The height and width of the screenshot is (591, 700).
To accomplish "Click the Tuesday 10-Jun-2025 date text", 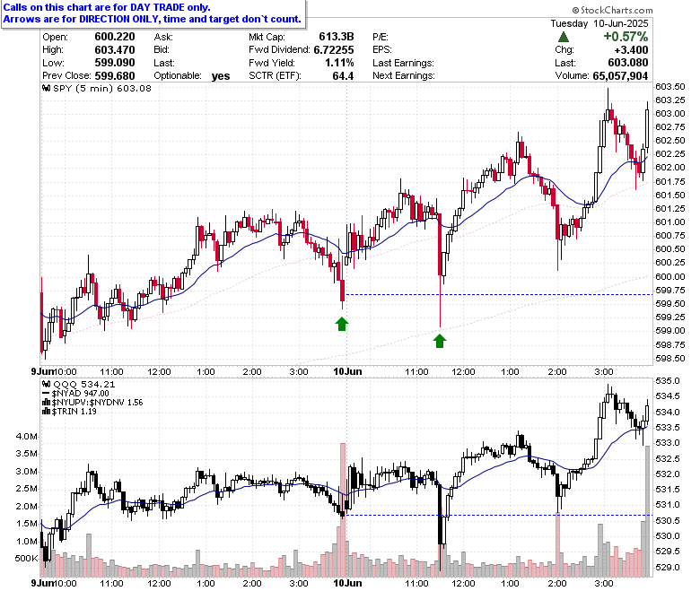I will pos(599,23).
